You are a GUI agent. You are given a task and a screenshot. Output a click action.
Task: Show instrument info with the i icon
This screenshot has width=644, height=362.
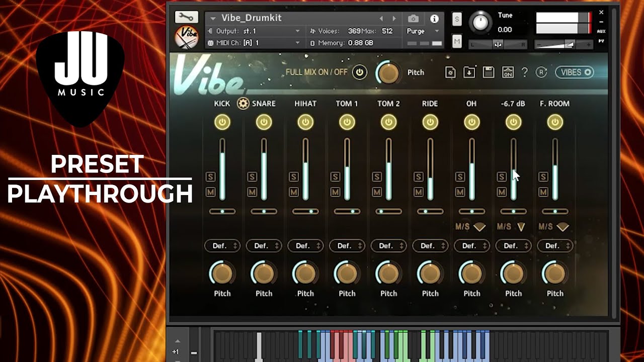(434, 19)
